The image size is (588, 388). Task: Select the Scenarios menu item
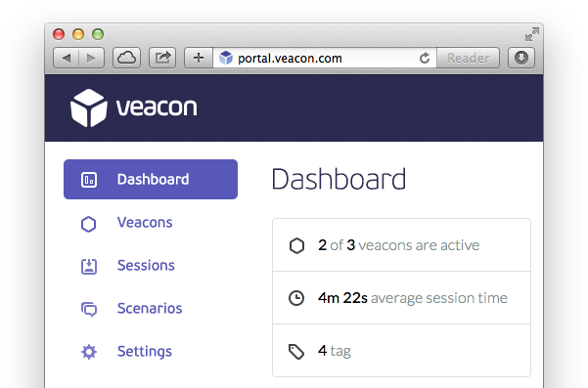[x=150, y=308]
